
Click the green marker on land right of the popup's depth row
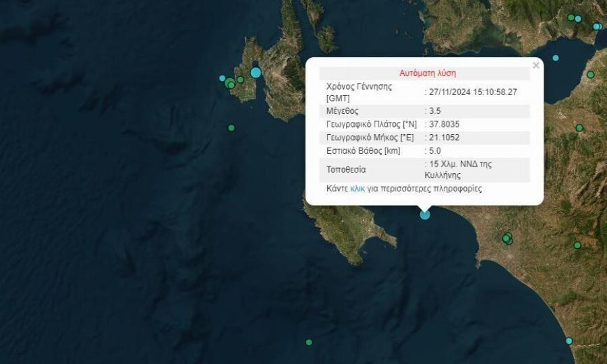579,127
